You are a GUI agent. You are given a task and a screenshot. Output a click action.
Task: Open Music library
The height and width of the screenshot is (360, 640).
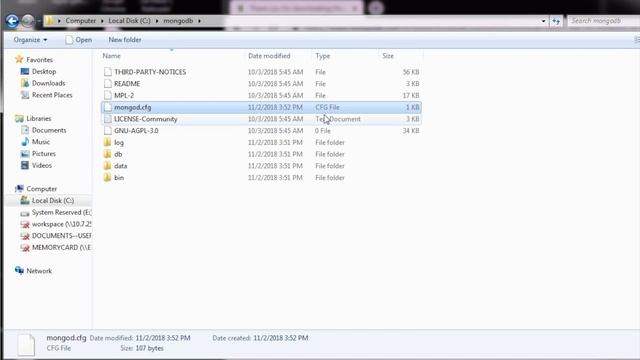coord(40,142)
